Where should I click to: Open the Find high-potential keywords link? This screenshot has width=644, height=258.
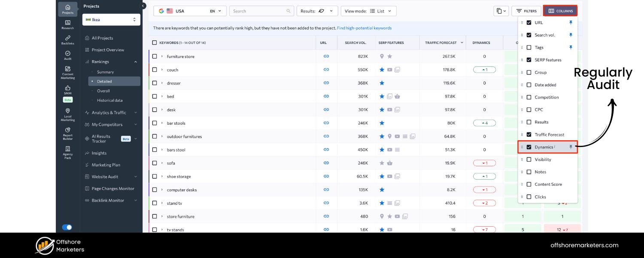[x=365, y=28]
